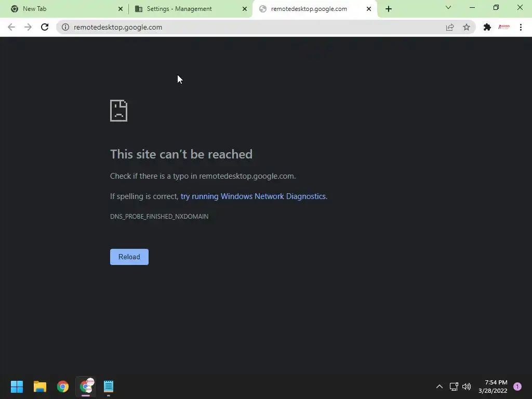Reload page using toolbar refresh icon
The width and height of the screenshot is (532, 399).
pos(45,27)
